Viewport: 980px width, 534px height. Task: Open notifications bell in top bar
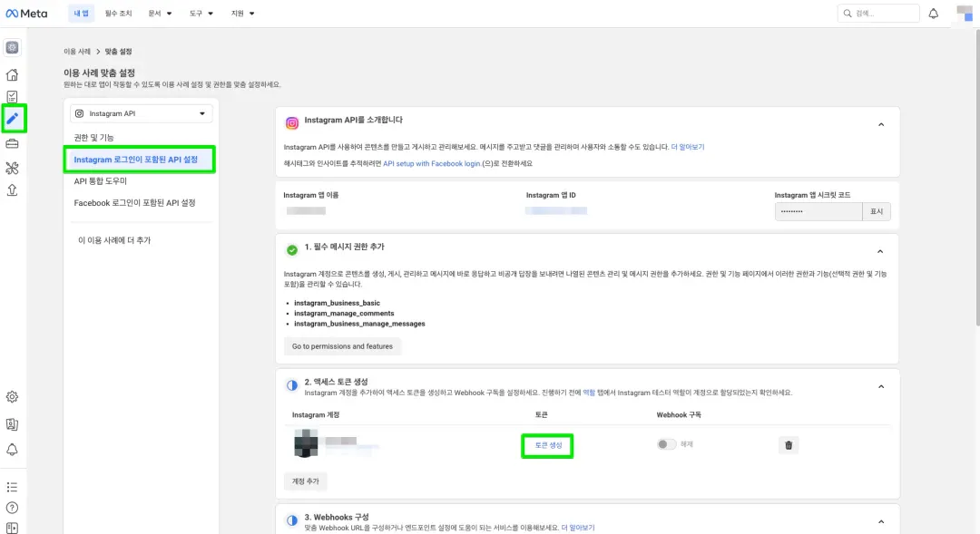tap(933, 13)
